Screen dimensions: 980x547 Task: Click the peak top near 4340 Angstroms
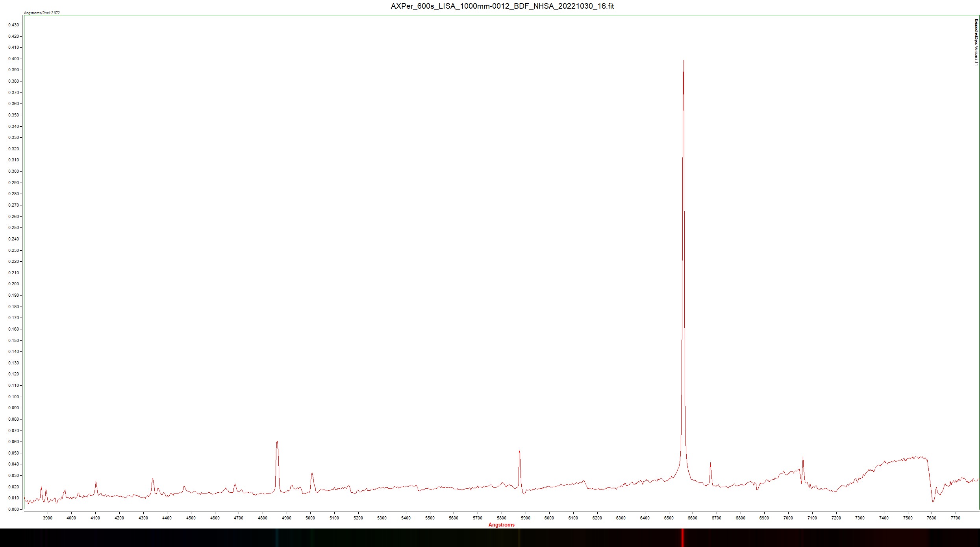click(153, 479)
